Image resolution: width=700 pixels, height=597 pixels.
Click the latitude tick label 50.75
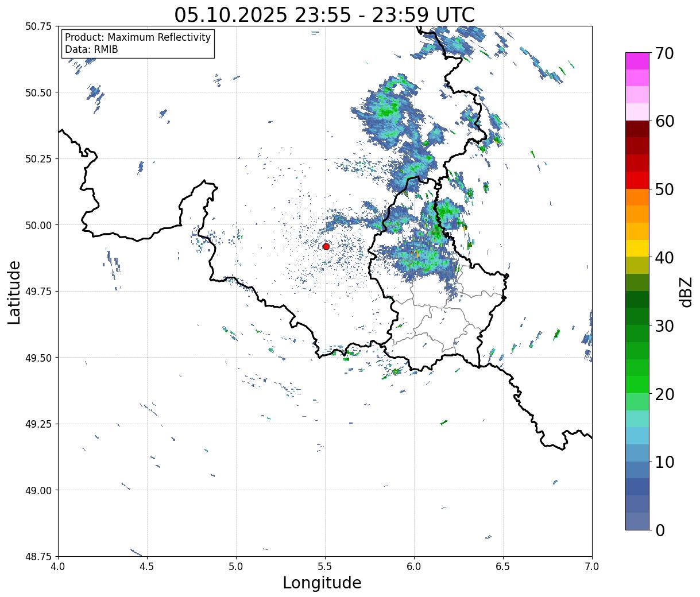click(x=38, y=26)
